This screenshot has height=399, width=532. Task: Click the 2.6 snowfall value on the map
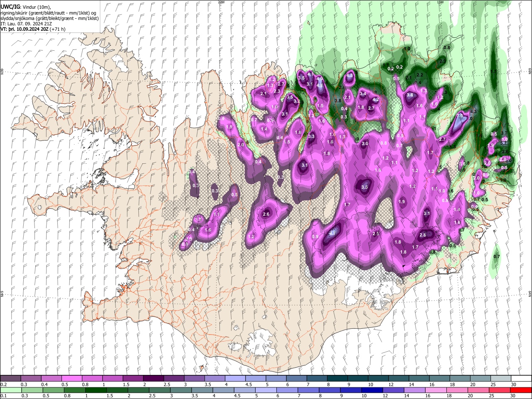coord(266,214)
